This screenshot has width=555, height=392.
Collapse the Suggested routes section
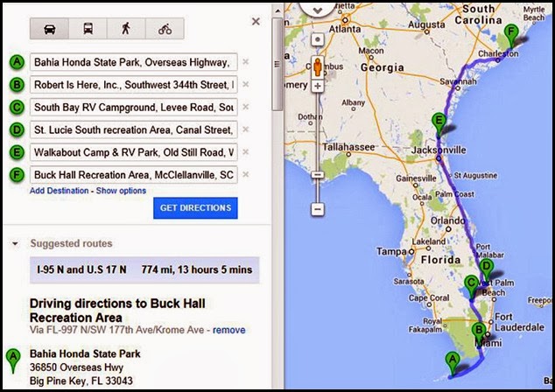tap(15, 244)
